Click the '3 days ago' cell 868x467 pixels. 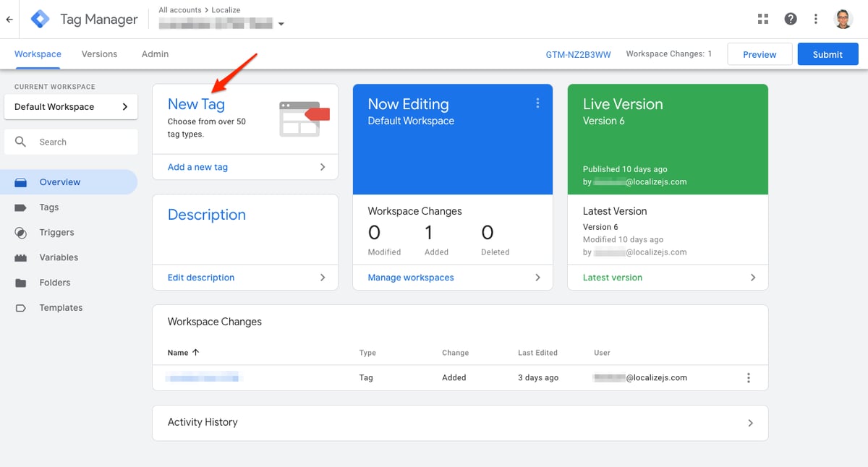pos(538,377)
